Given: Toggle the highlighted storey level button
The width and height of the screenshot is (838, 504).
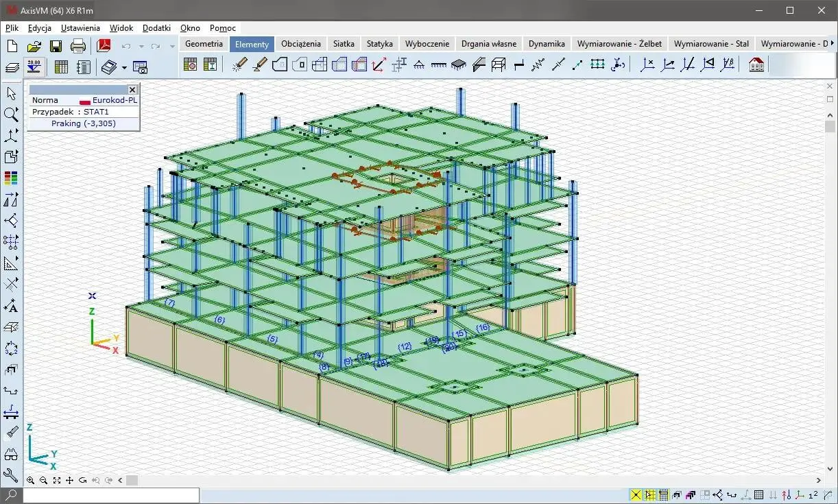Looking at the screenshot, I should (33, 67).
